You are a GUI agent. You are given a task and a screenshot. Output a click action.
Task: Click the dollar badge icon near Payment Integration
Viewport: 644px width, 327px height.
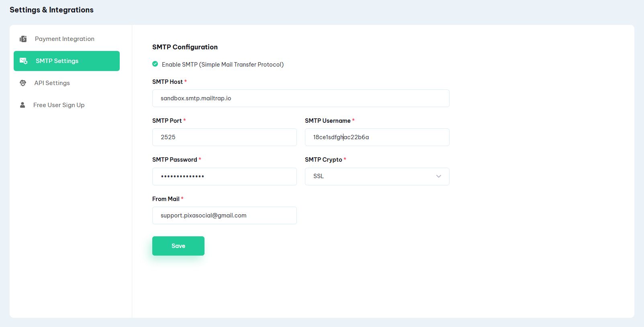tap(23, 39)
